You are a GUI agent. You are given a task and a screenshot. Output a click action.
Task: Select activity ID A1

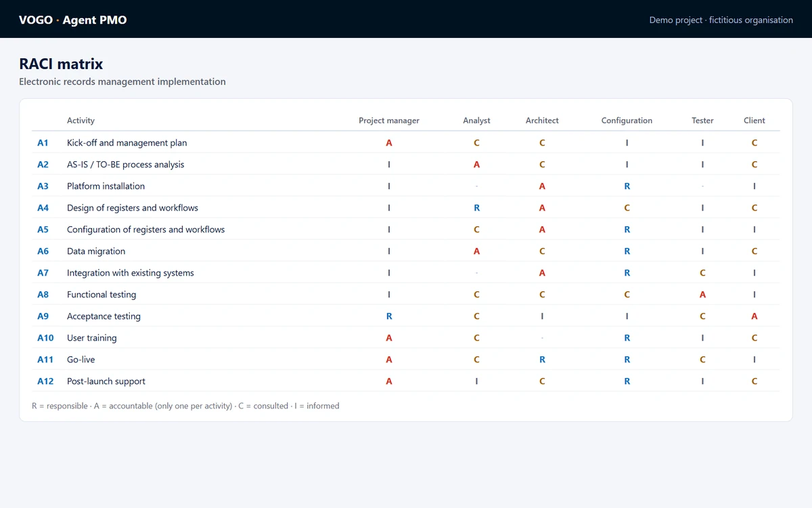(x=43, y=143)
